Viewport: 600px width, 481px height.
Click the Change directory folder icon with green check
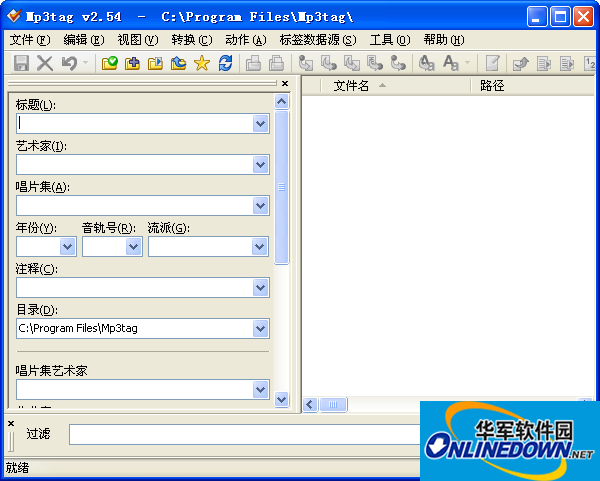[110, 63]
